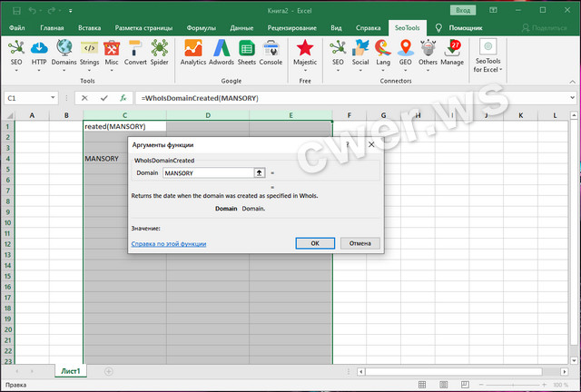Image resolution: width=581 pixels, height=392 pixels.
Task: Switch to Normal view in status bar
Action: tap(422, 385)
